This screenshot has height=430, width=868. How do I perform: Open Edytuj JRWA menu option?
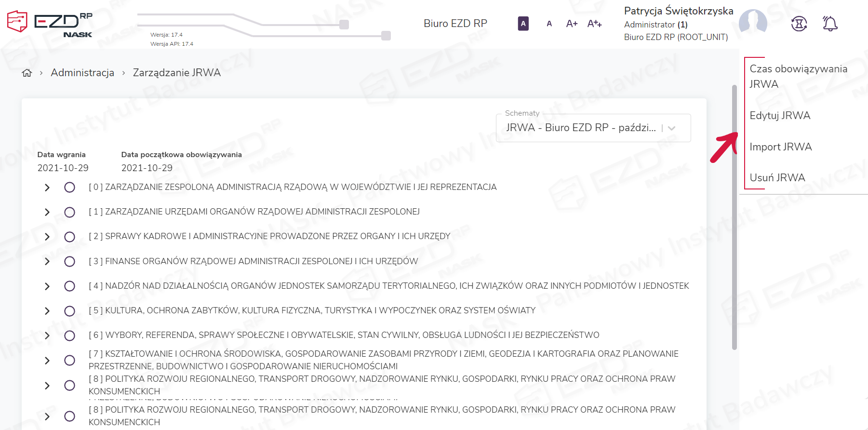point(780,116)
